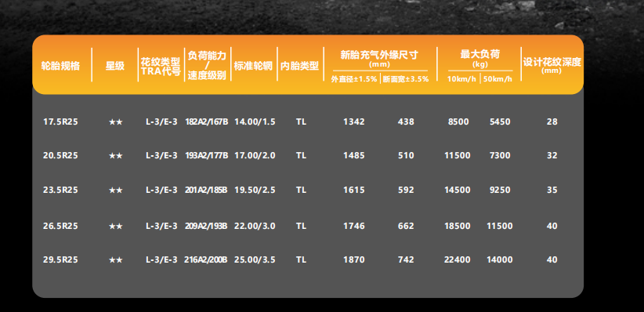644x312 pixels.
Task: Click the 标准轮辋 column header
Action: click(253, 66)
